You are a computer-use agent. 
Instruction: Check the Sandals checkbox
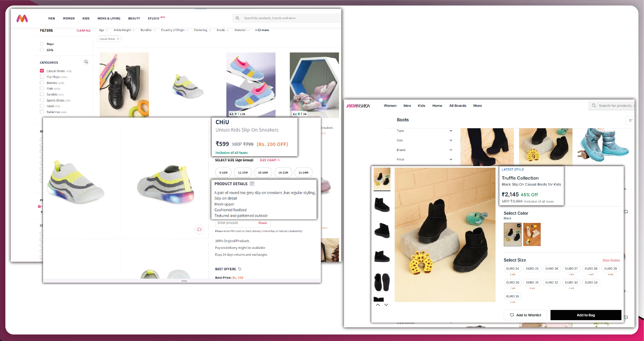(42, 94)
